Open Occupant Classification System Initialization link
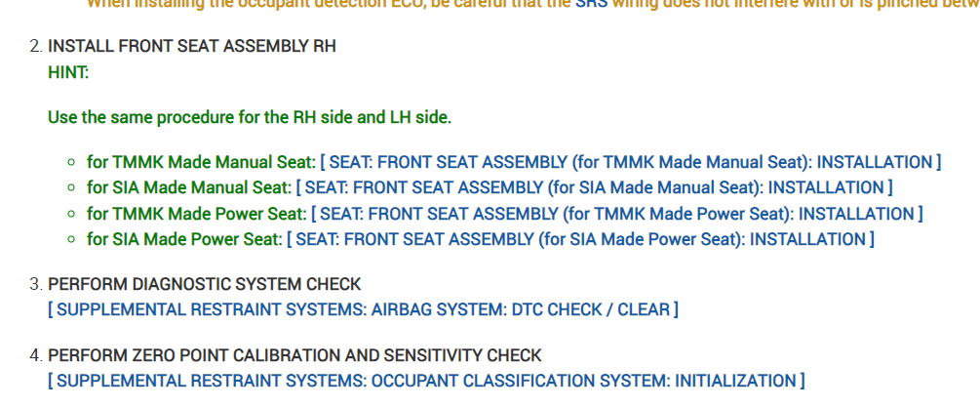980x408 pixels. tap(426, 381)
